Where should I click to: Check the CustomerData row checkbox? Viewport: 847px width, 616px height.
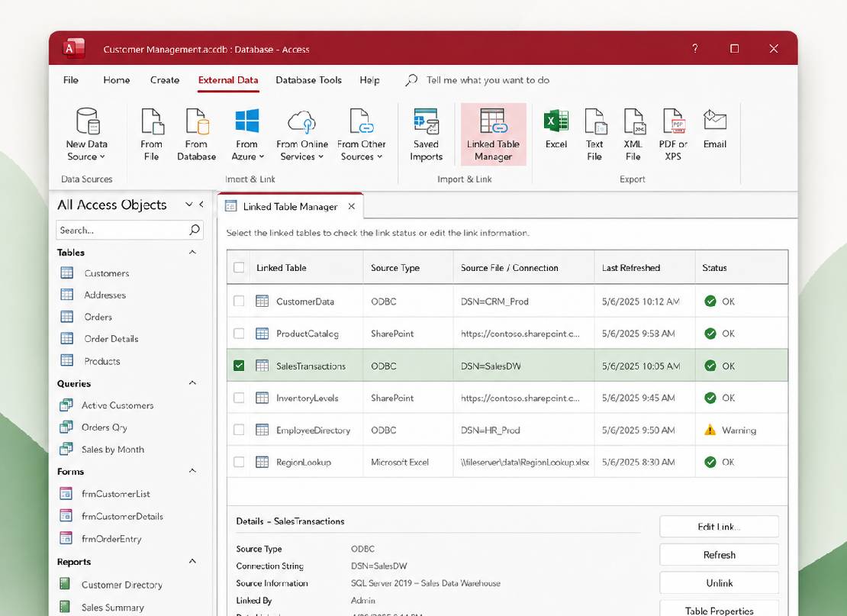click(x=239, y=301)
